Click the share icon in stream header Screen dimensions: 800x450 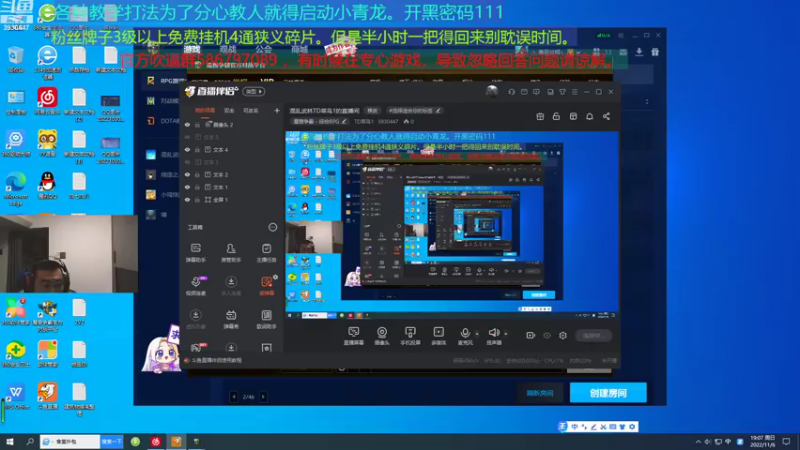click(606, 116)
